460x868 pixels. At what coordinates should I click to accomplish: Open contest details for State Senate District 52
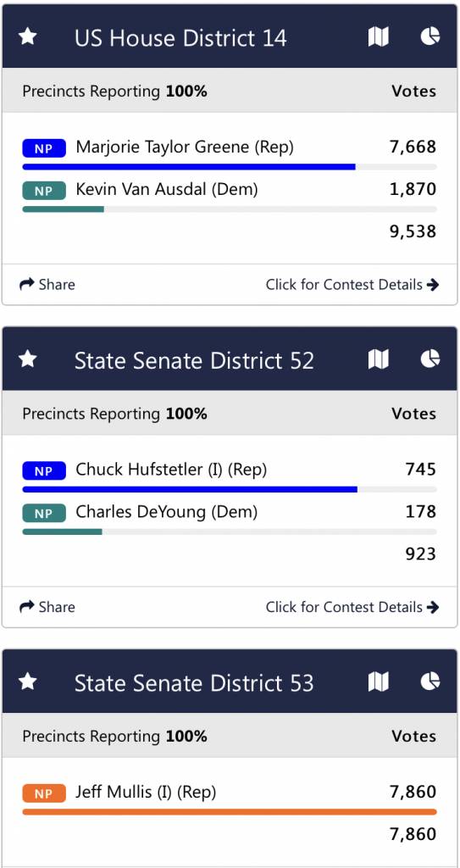tap(352, 607)
